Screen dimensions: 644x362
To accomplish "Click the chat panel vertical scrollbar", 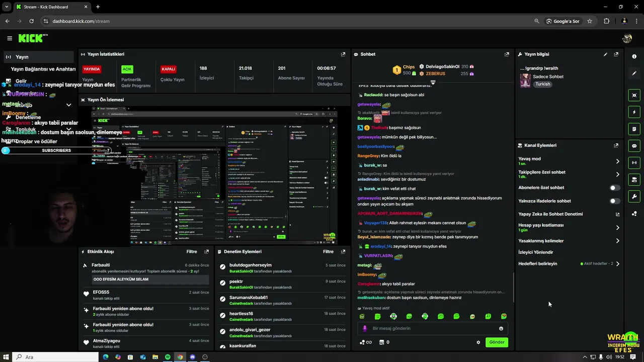I will [513, 287].
